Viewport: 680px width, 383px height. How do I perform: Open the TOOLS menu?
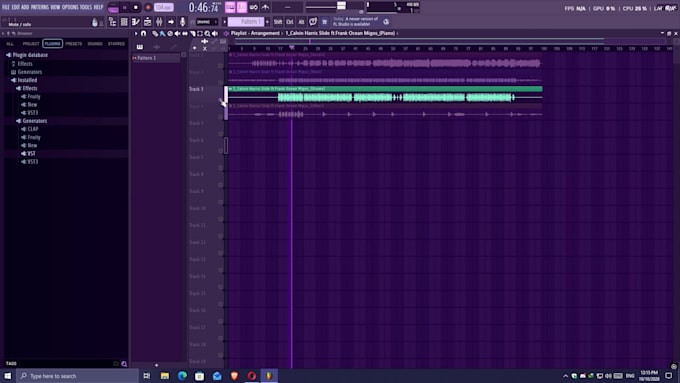coord(86,7)
